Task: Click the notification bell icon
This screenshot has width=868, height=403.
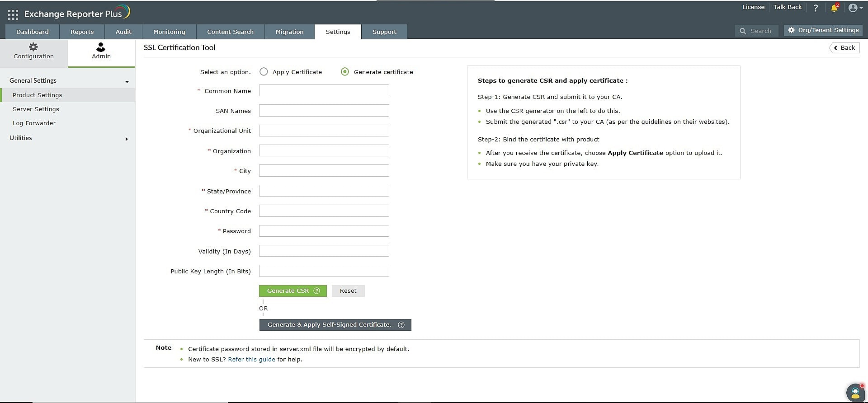Action: point(834,8)
